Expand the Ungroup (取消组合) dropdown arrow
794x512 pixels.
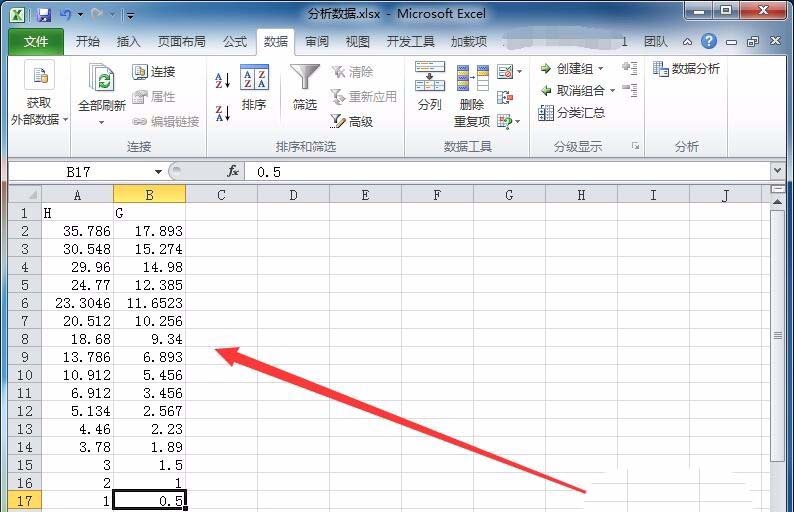click(612, 91)
